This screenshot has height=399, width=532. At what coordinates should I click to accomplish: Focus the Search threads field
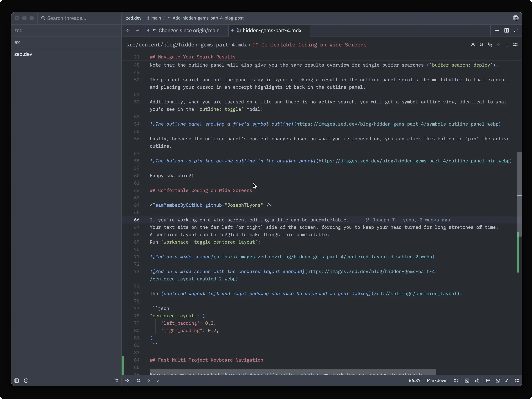tap(79, 18)
